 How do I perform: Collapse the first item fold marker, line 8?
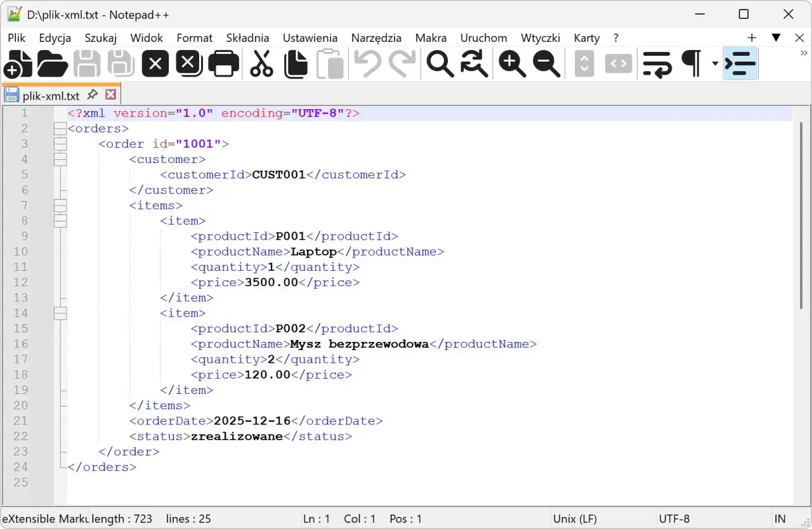coord(60,221)
